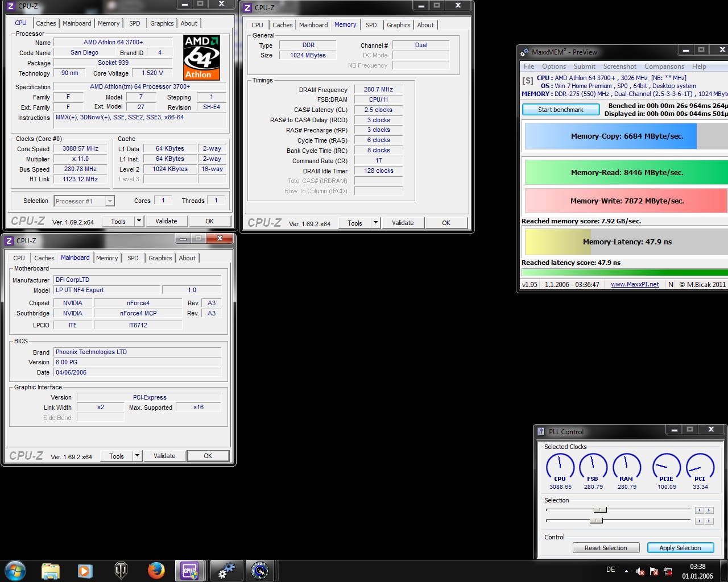
Task: Click the Memory-Copy result bar in MaxxMEM
Action: (x=627, y=136)
